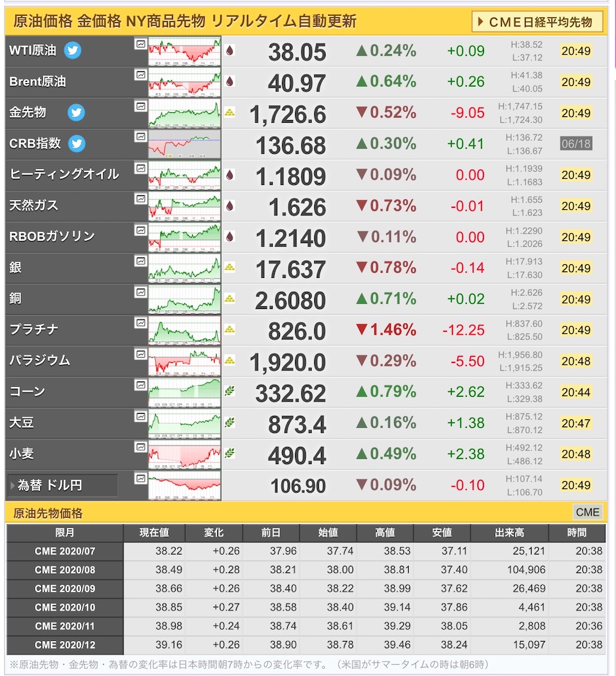Open chart popup icon in WTI原油 row

[141, 44]
